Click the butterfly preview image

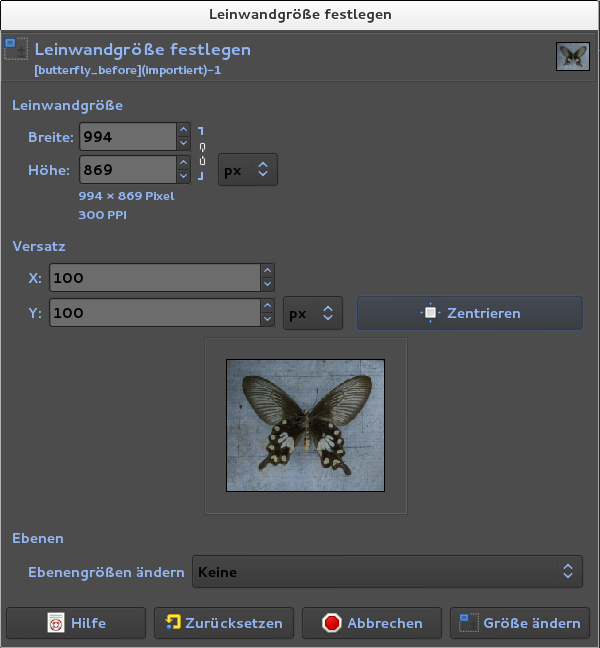[305, 425]
